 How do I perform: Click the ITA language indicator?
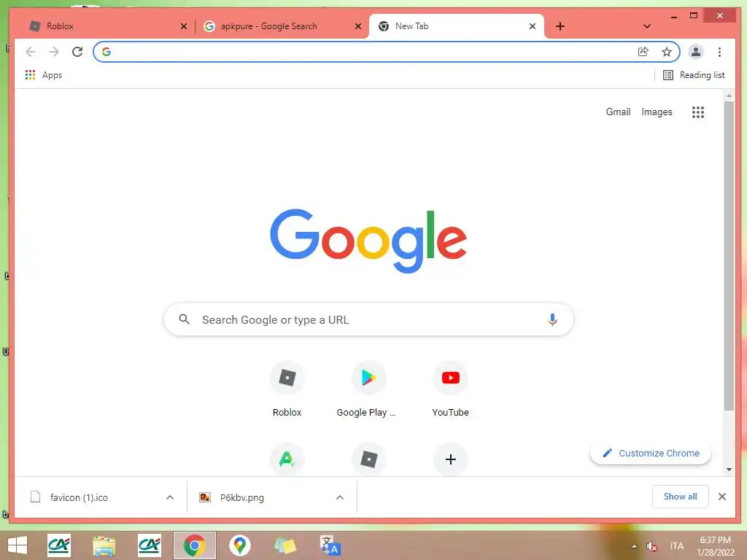point(676,546)
